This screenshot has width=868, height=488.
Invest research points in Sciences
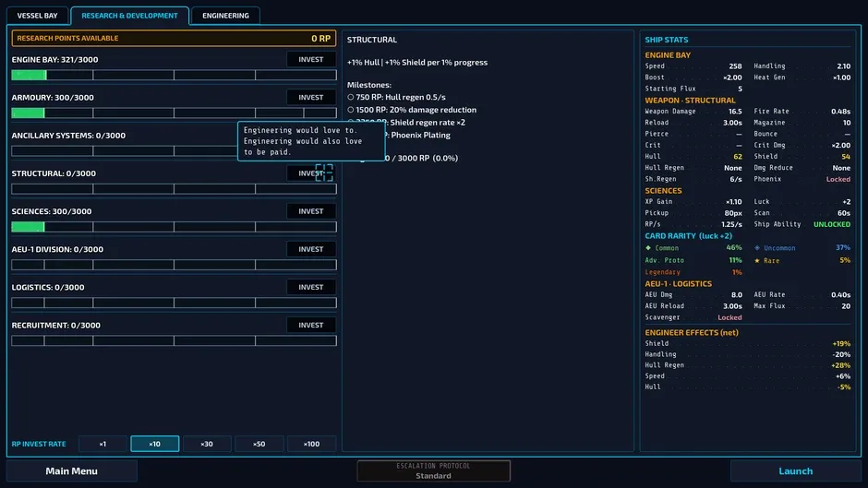311,211
